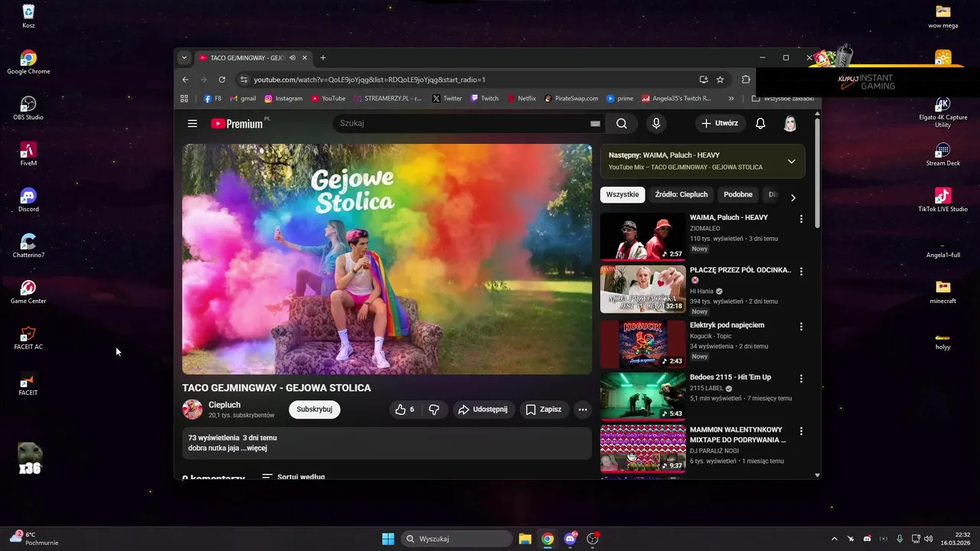Open the on-screen keyboard in search box
The image size is (980, 551).
(x=595, y=123)
